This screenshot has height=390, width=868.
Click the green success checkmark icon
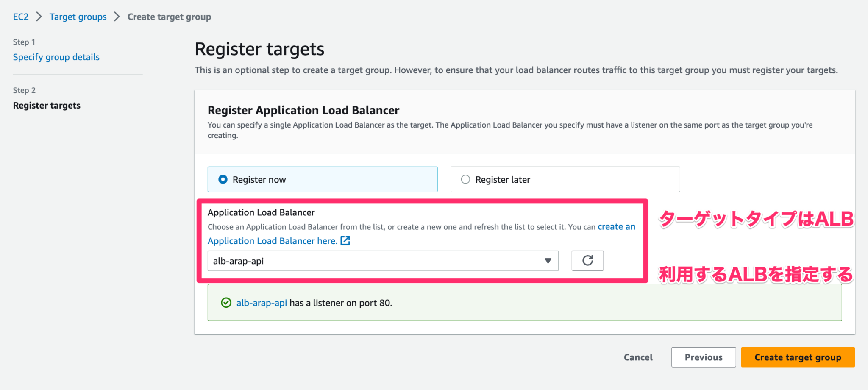coord(226,303)
